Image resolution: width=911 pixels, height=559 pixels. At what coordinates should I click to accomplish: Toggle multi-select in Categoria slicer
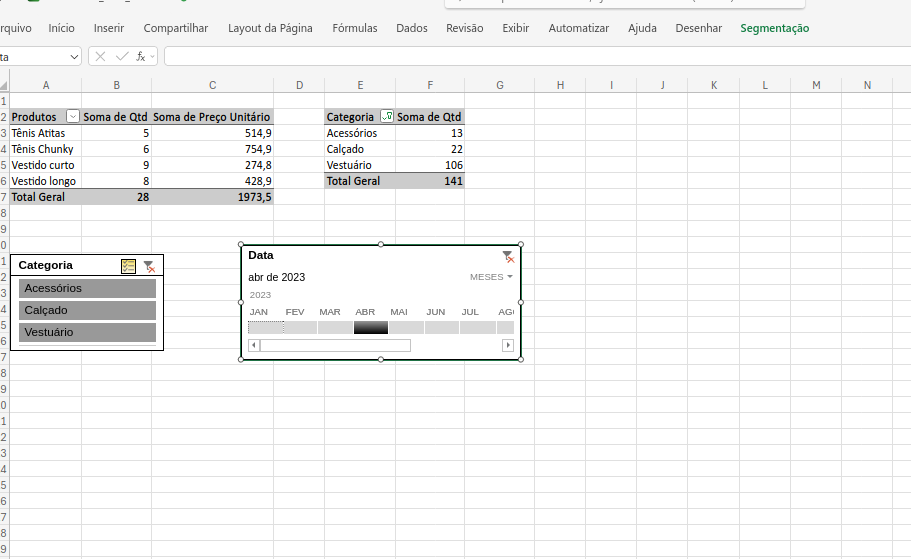pos(128,266)
